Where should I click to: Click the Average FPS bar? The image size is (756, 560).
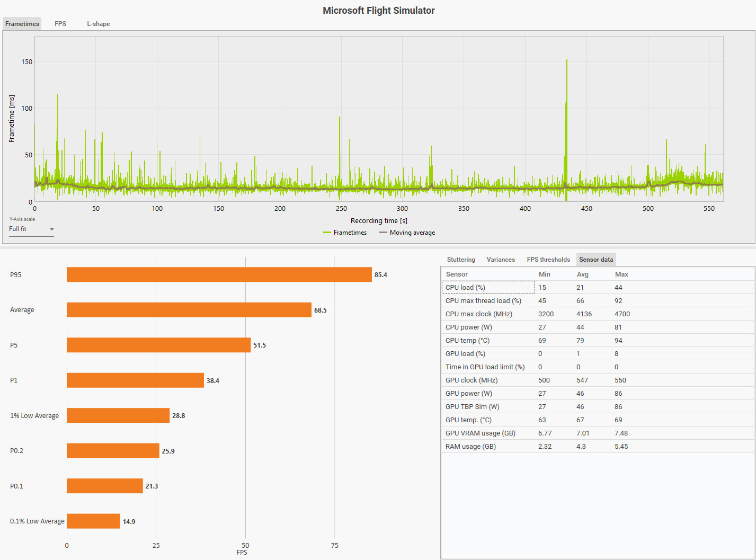[189, 310]
